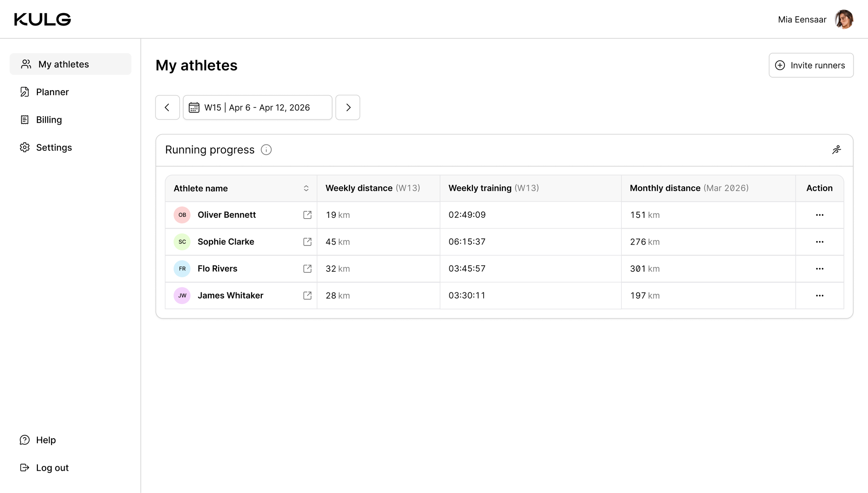Screen dimensions: 868x493
Task: Open actions menu for Flo Rivers
Action: 819,269
